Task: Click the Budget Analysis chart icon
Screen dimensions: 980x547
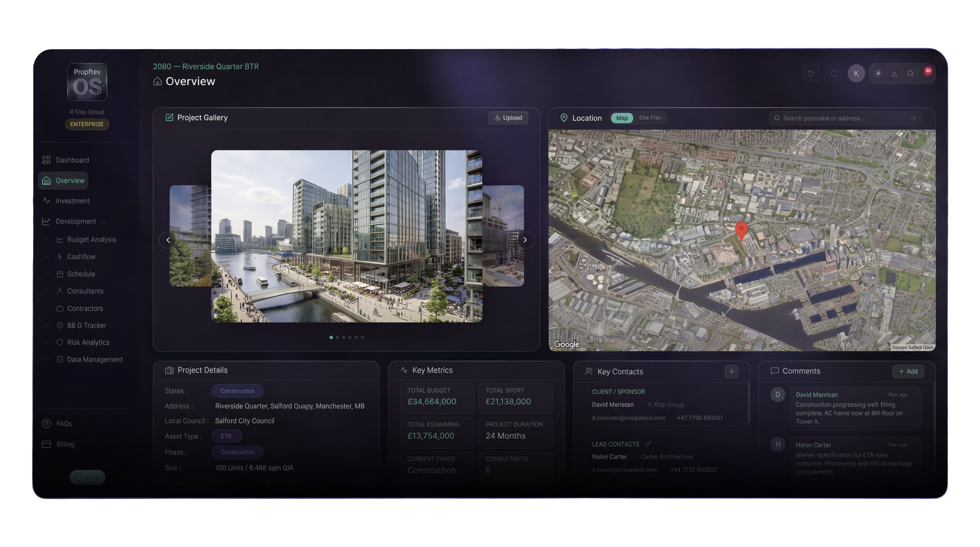Action: (60, 240)
